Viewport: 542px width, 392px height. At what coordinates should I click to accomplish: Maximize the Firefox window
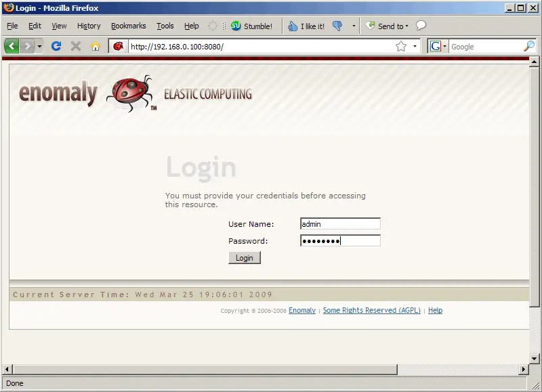pos(520,8)
